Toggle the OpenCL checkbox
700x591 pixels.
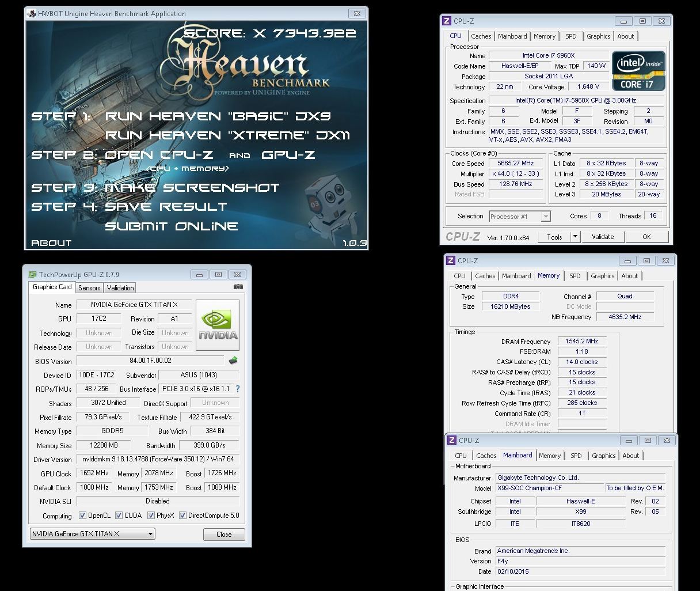point(82,516)
